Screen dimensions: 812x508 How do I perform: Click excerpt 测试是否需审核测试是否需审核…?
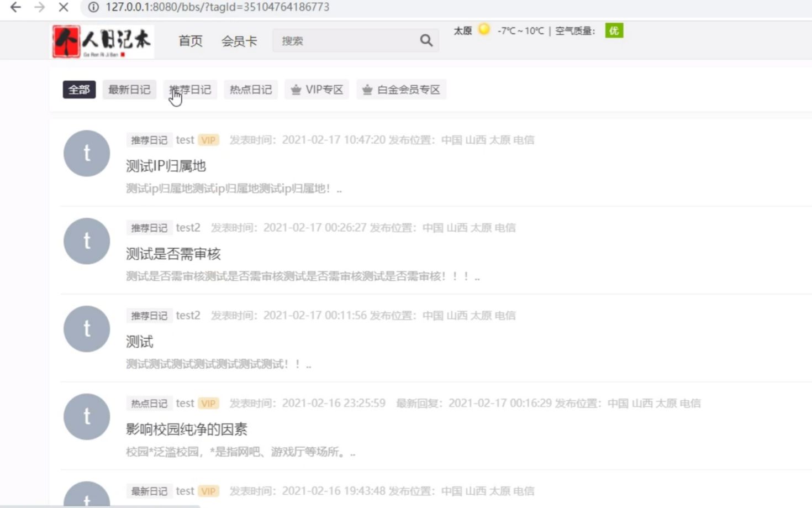pyautogui.click(x=303, y=276)
